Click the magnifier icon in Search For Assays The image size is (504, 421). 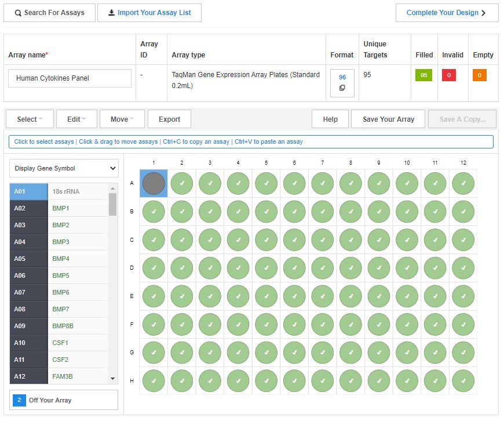pos(17,12)
